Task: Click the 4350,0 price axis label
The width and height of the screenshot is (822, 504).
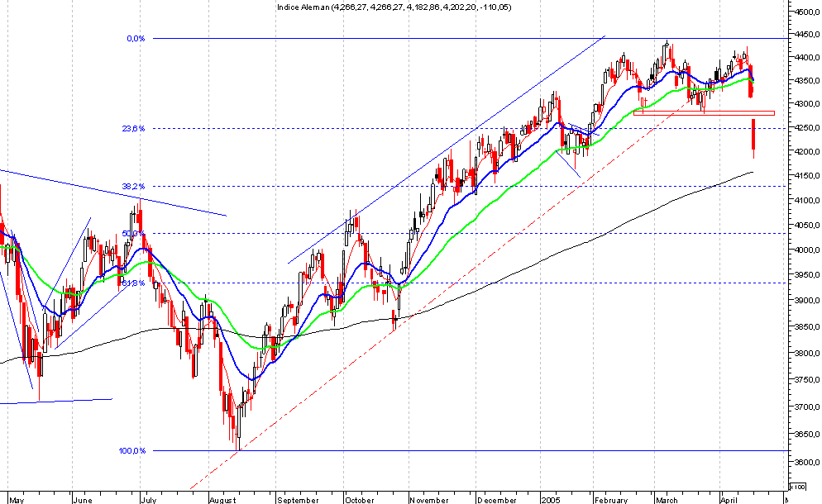Action: coord(807,81)
